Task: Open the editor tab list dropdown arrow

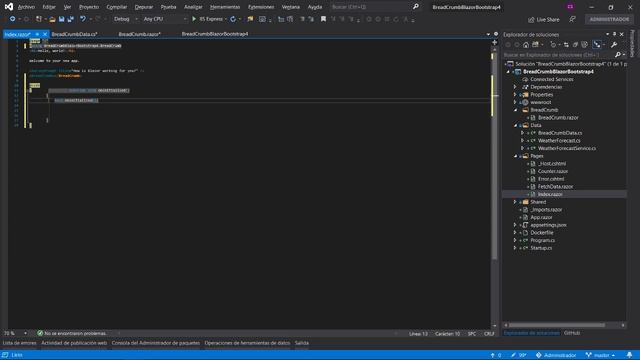Action: click(x=488, y=34)
